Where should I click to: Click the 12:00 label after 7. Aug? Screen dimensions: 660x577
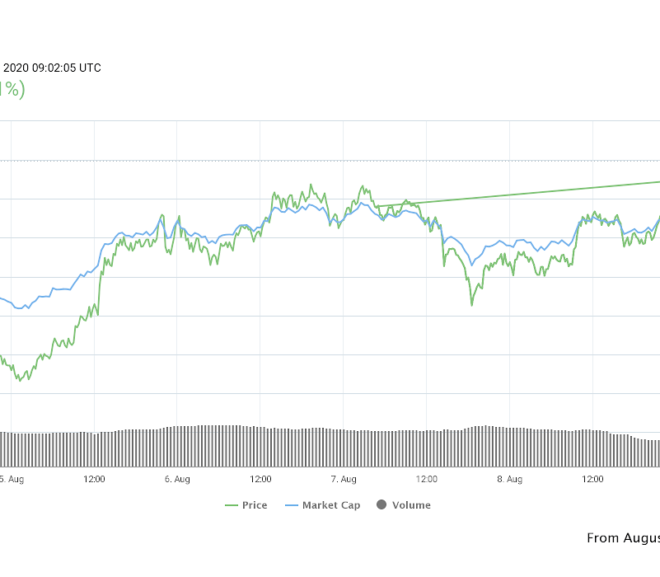pyautogui.click(x=426, y=479)
